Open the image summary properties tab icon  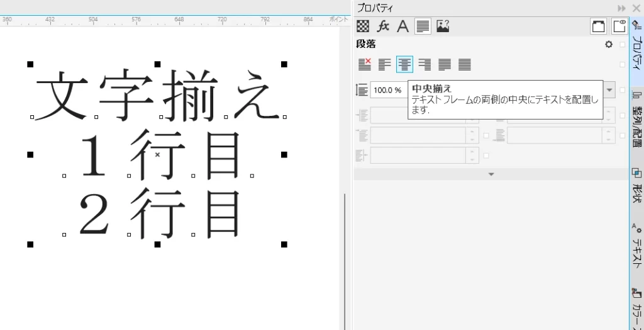[443, 26]
